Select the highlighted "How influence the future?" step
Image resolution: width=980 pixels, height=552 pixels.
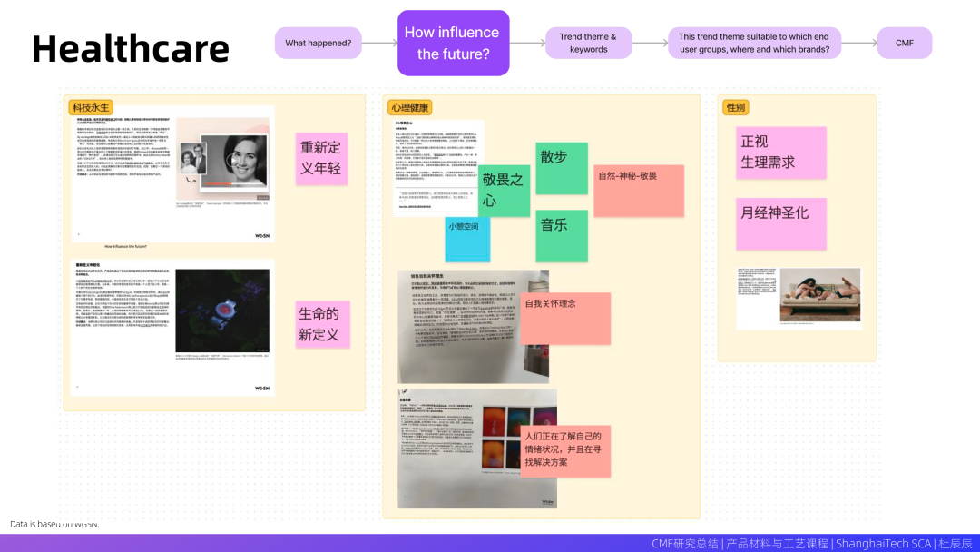453,44
